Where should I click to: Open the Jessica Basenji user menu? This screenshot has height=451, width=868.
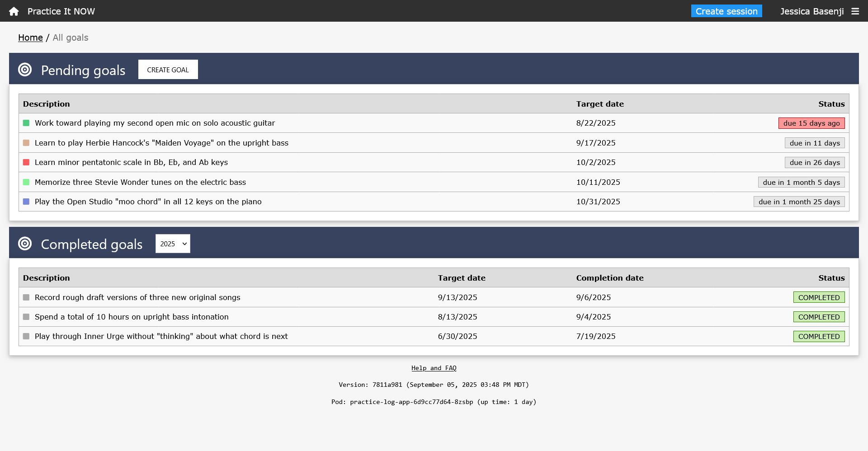(811, 11)
